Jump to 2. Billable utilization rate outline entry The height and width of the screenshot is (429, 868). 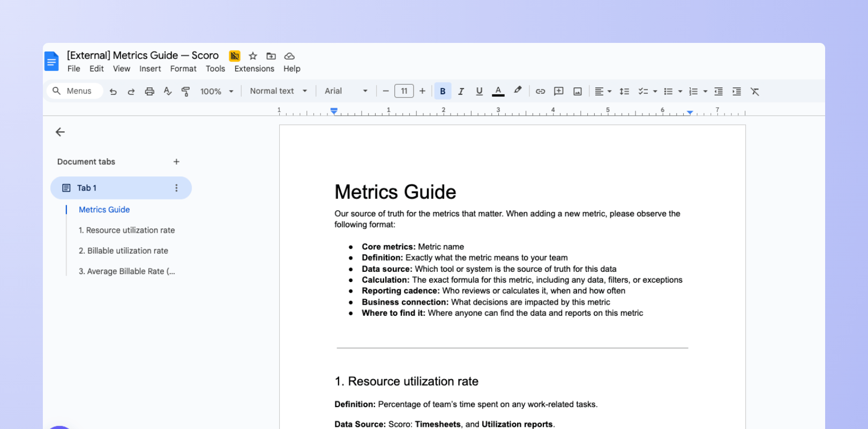click(x=124, y=250)
